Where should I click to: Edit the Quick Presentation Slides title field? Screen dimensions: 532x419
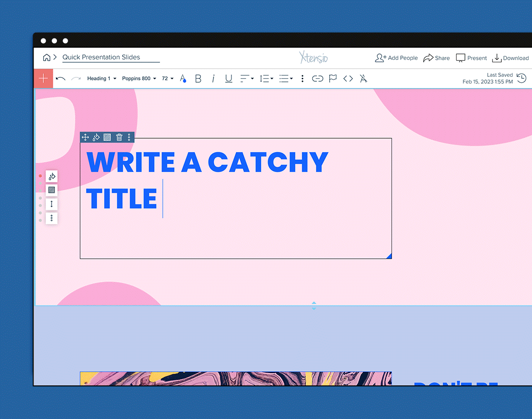click(111, 57)
